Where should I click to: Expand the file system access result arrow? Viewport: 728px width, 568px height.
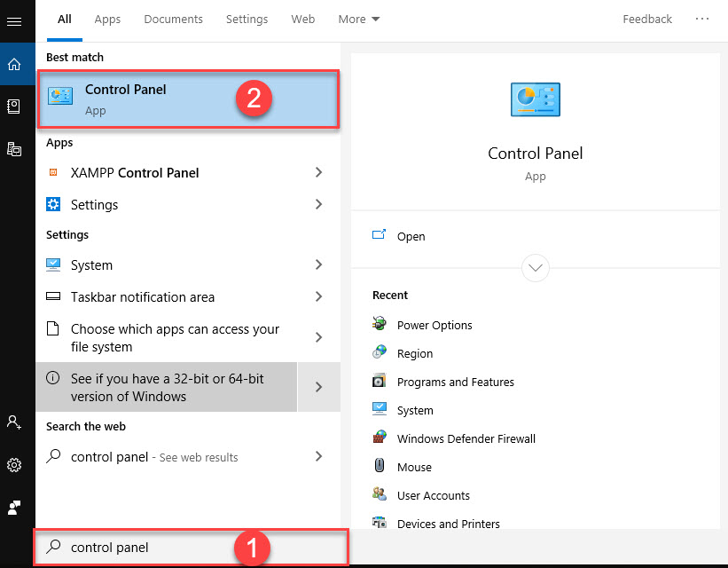click(x=318, y=337)
